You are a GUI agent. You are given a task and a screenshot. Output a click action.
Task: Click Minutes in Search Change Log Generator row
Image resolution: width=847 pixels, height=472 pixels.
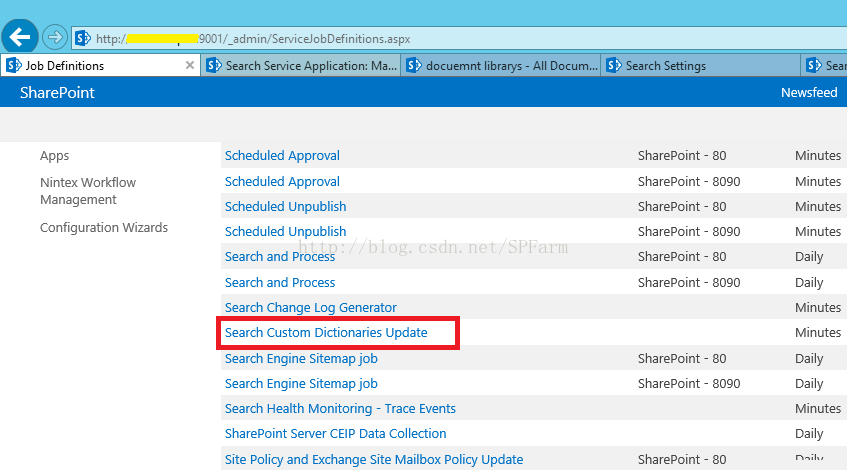click(818, 307)
